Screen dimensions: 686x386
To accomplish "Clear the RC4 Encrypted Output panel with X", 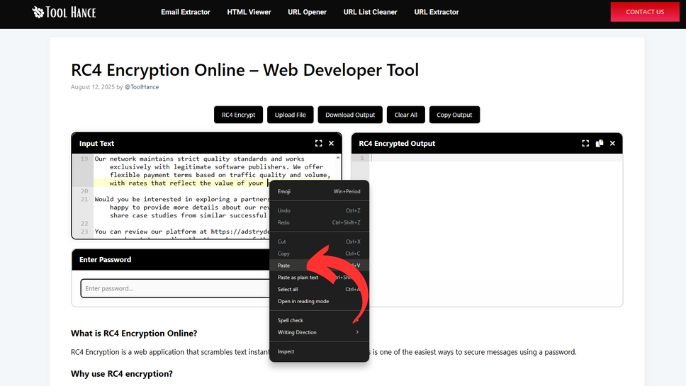I will point(612,143).
